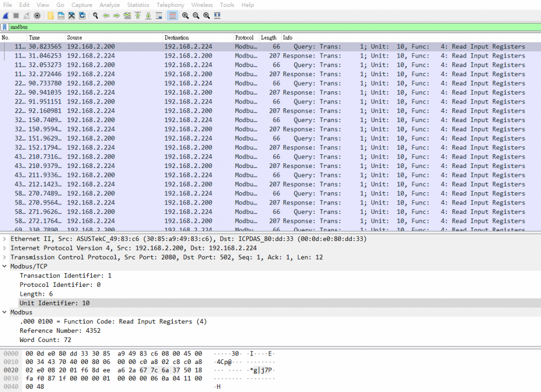Collapse the Modbus/TCP tree section

click(5, 266)
